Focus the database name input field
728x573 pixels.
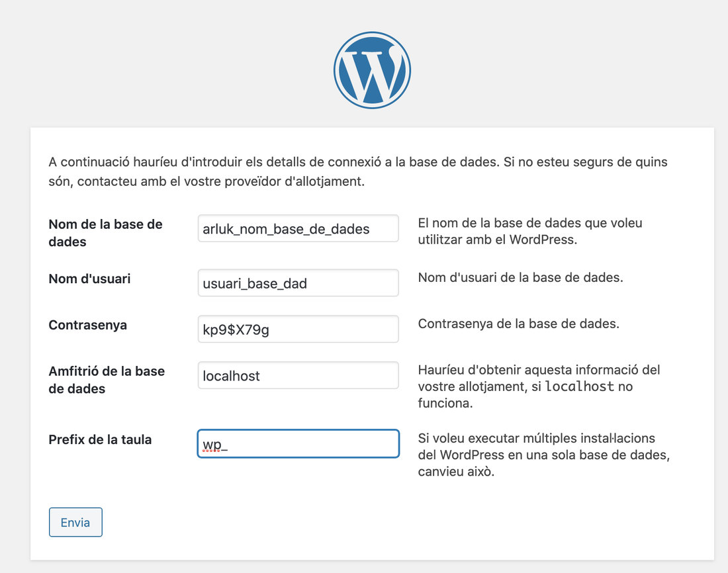(298, 228)
